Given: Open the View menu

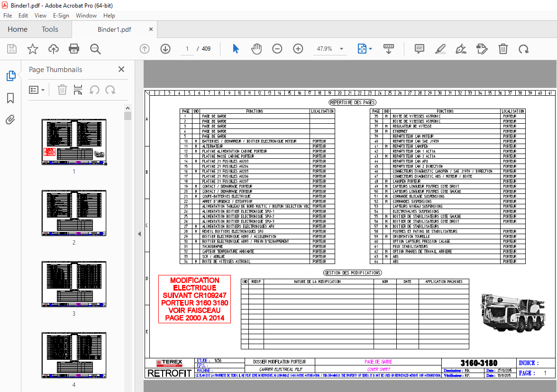Looking at the screenshot, I should coord(40,16).
